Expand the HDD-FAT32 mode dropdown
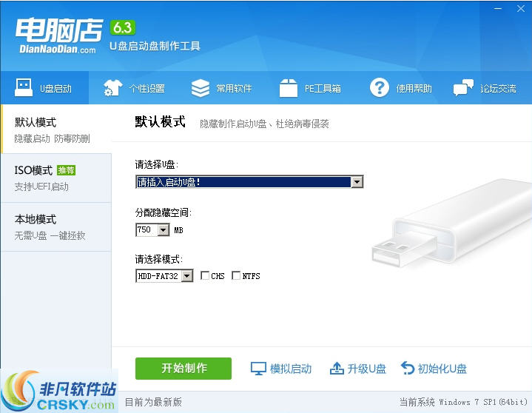 coord(186,276)
